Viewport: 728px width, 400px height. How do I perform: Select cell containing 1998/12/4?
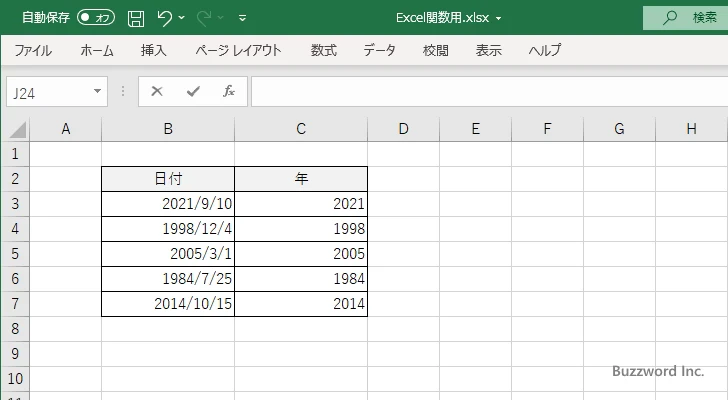168,229
